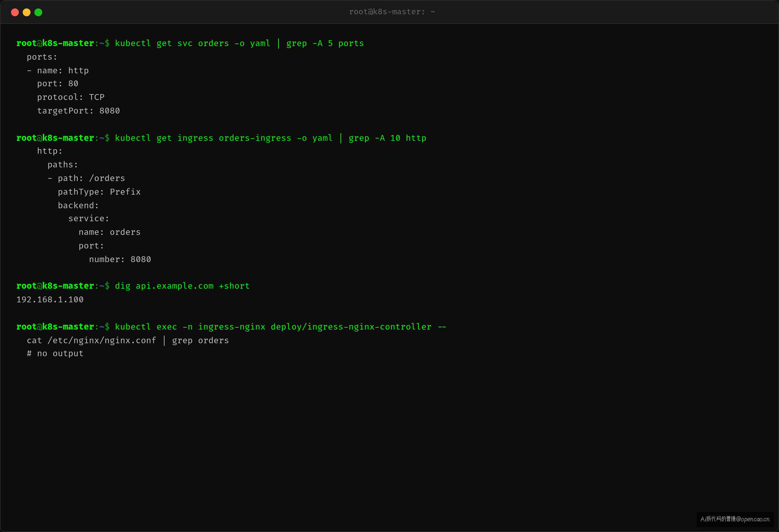Viewport: 779px width, 532px height.
Task: Click the number: 8080 line
Action: 120,259
